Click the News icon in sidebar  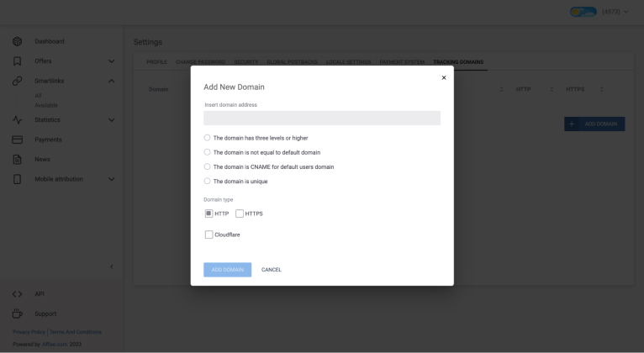(17, 159)
